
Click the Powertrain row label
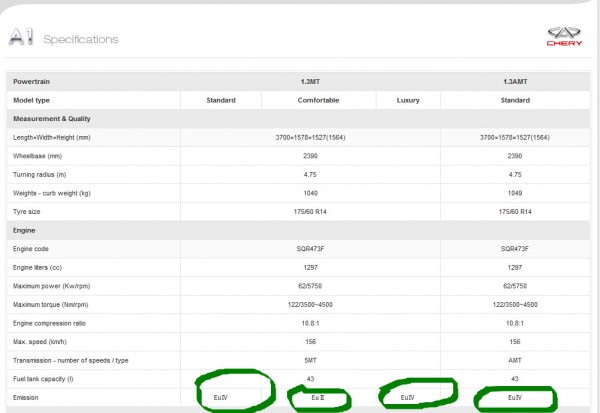pyautogui.click(x=31, y=82)
